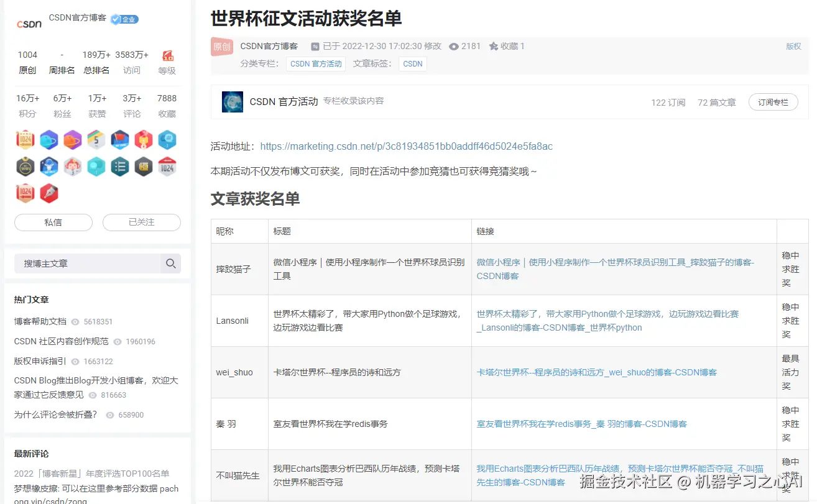Select the 最具活力奖 award cell
The image size is (817, 504).
tap(792, 372)
